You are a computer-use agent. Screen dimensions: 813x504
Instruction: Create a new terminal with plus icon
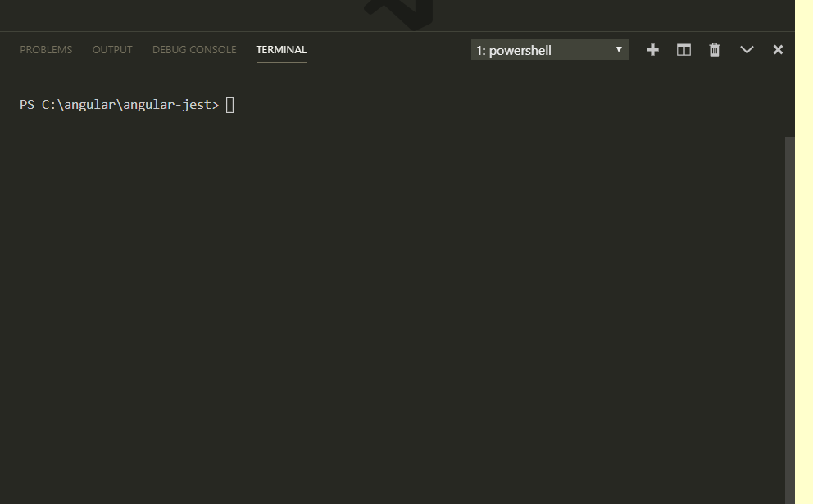pyautogui.click(x=653, y=50)
